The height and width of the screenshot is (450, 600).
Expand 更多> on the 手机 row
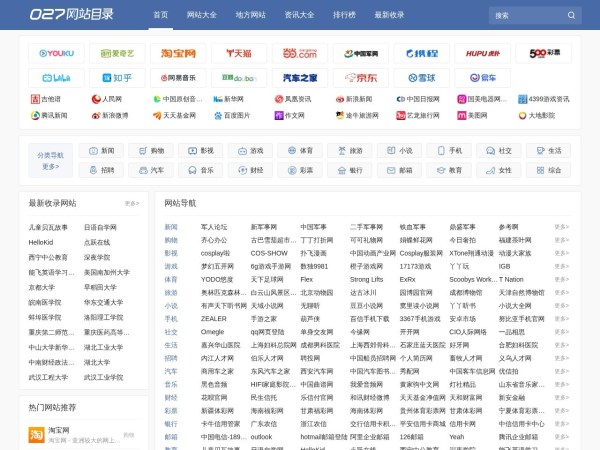[x=562, y=319]
